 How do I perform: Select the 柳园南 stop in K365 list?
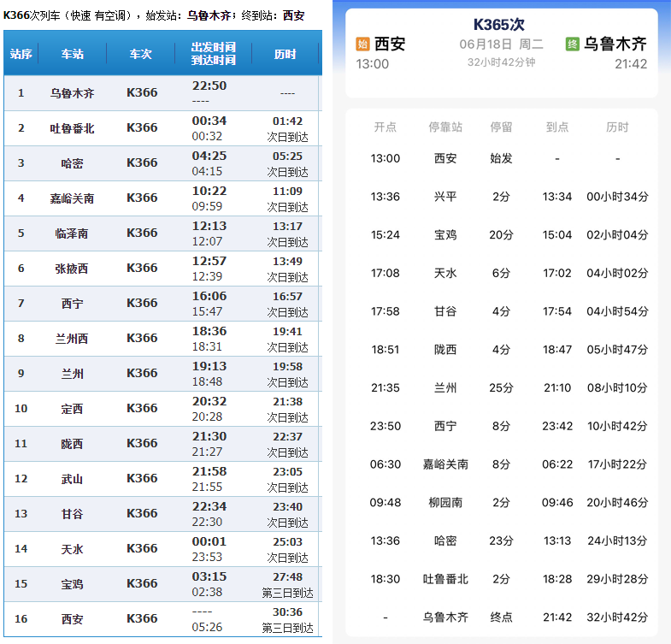tap(445, 503)
